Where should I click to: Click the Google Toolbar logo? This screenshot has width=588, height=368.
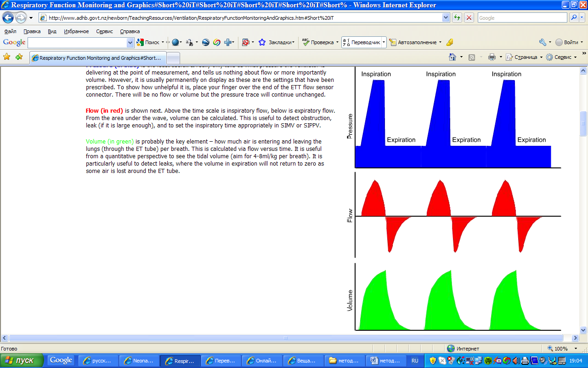(x=14, y=42)
